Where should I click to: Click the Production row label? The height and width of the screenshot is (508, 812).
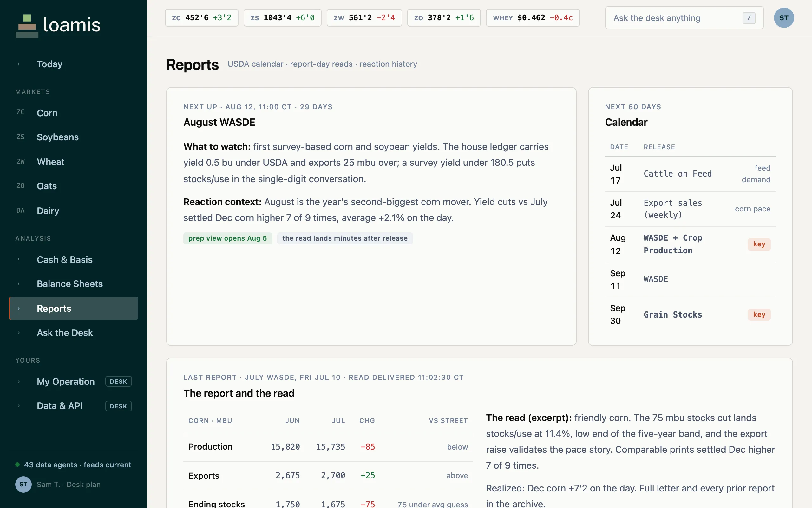click(x=210, y=446)
